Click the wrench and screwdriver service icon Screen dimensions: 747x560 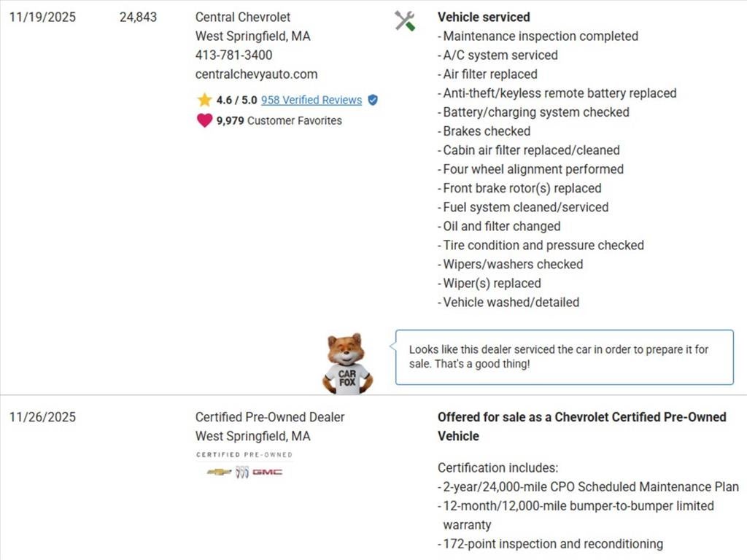405,20
